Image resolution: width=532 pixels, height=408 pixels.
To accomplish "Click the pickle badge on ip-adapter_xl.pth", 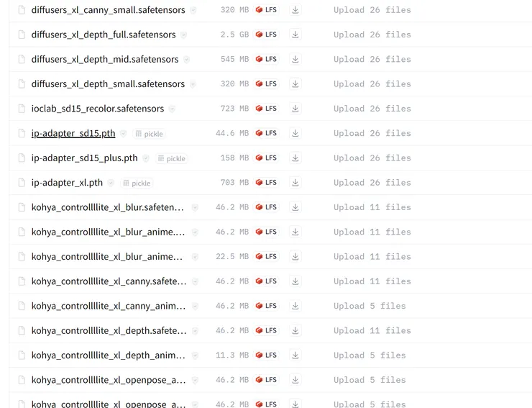I will coord(137,183).
